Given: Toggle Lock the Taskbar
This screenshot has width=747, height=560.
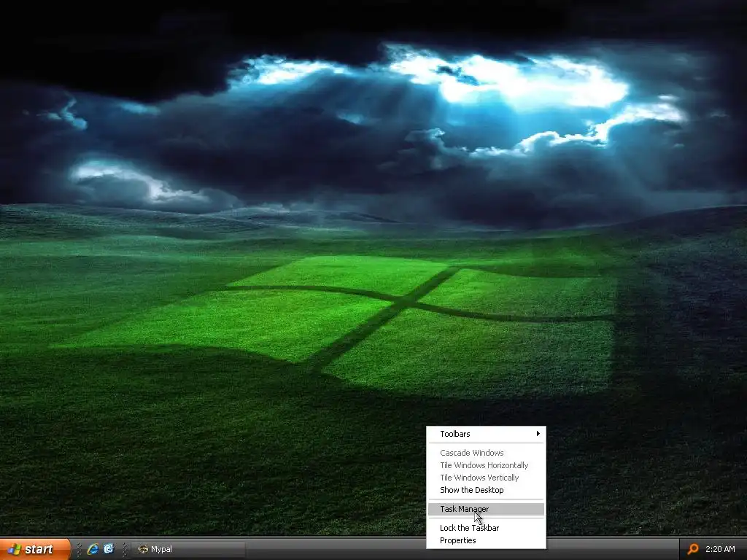Looking at the screenshot, I should point(486,528).
